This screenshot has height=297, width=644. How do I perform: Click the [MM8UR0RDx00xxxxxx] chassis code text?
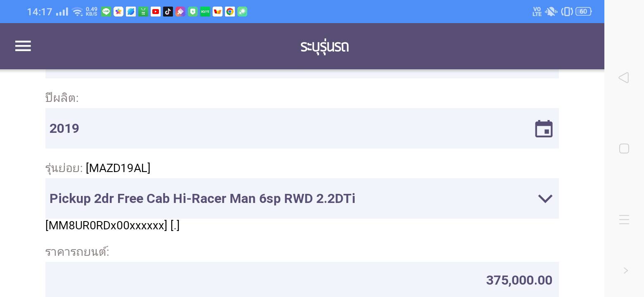(x=107, y=225)
